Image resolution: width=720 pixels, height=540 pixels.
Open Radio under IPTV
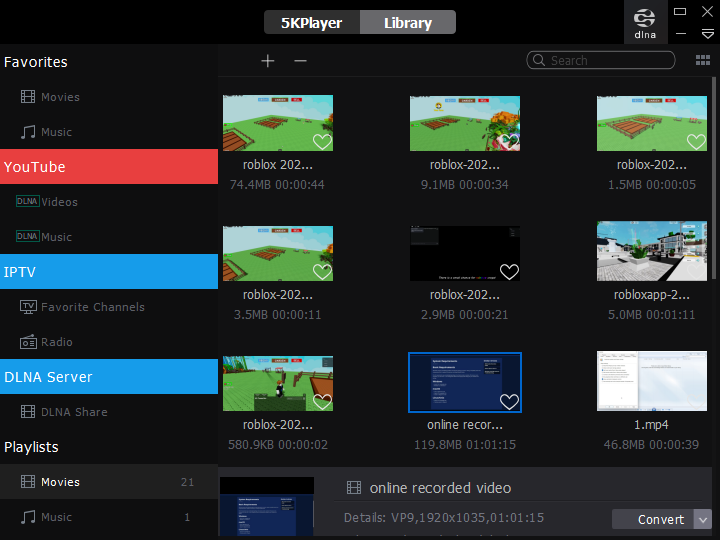click(x=56, y=342)
